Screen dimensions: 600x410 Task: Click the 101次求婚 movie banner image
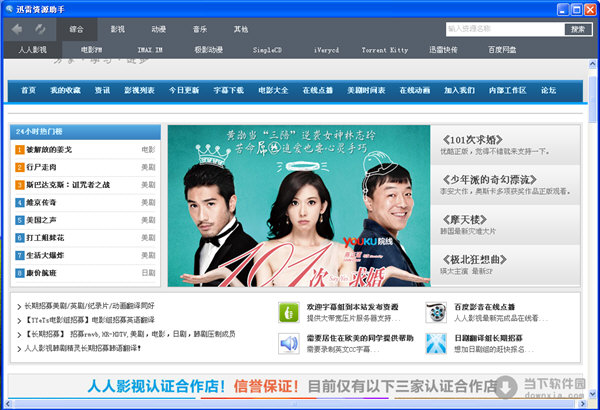click(x=299, y=206)
